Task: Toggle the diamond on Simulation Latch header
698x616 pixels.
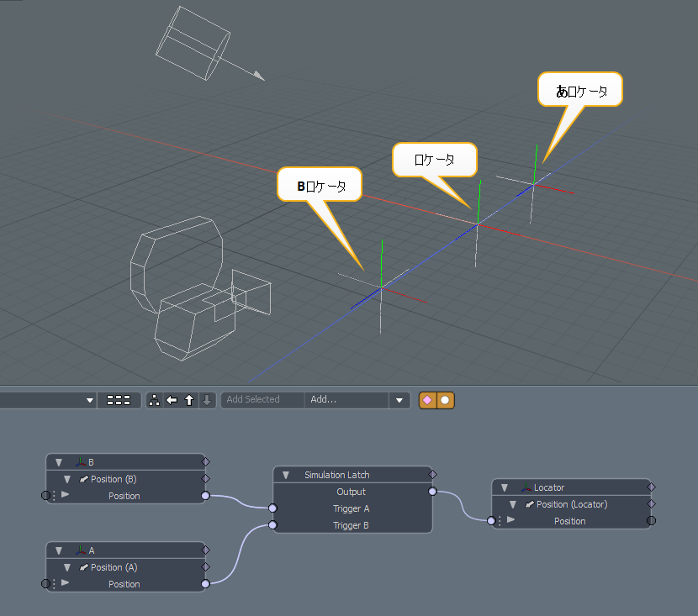Action: (x=432, y=474)
